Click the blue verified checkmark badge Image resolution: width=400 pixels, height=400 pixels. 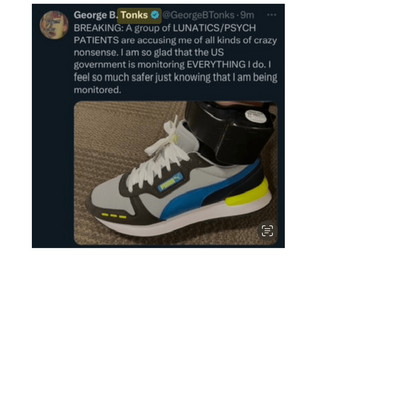155,15
